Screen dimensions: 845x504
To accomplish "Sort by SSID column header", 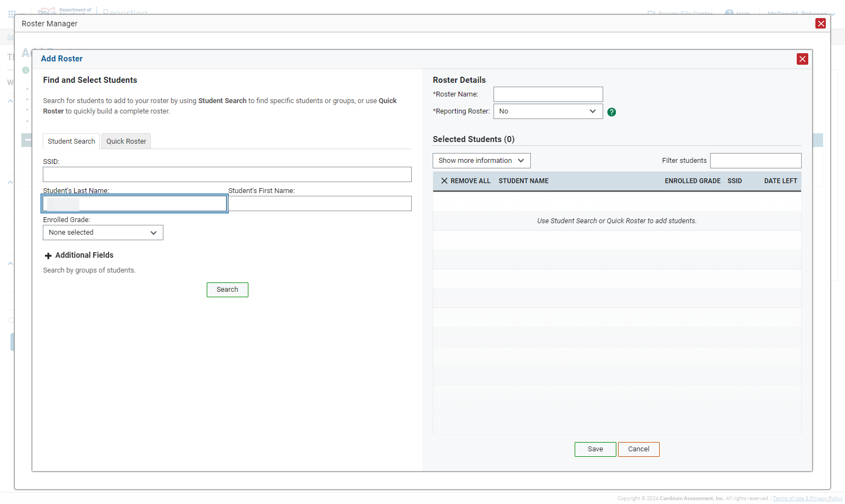I will click(734, 181).
